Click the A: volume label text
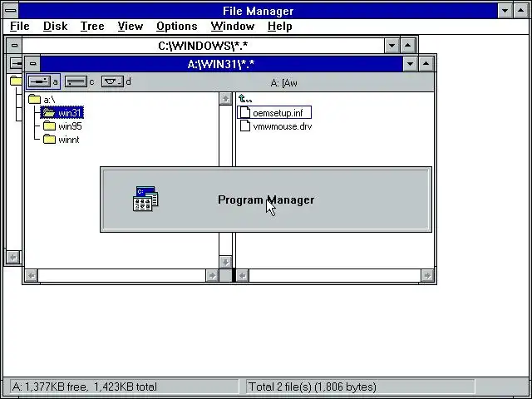532x399 pixels. pyautogui.click(x=284, y=83)
